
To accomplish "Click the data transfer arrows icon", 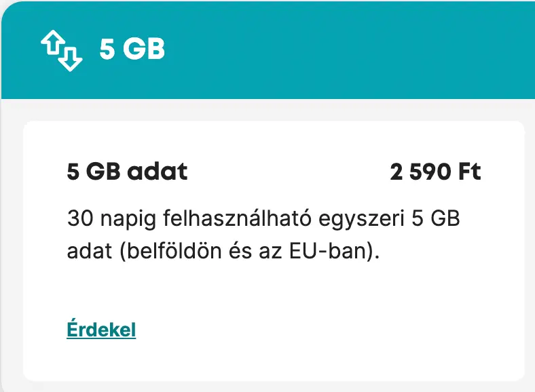I will [x=61, y=51].
